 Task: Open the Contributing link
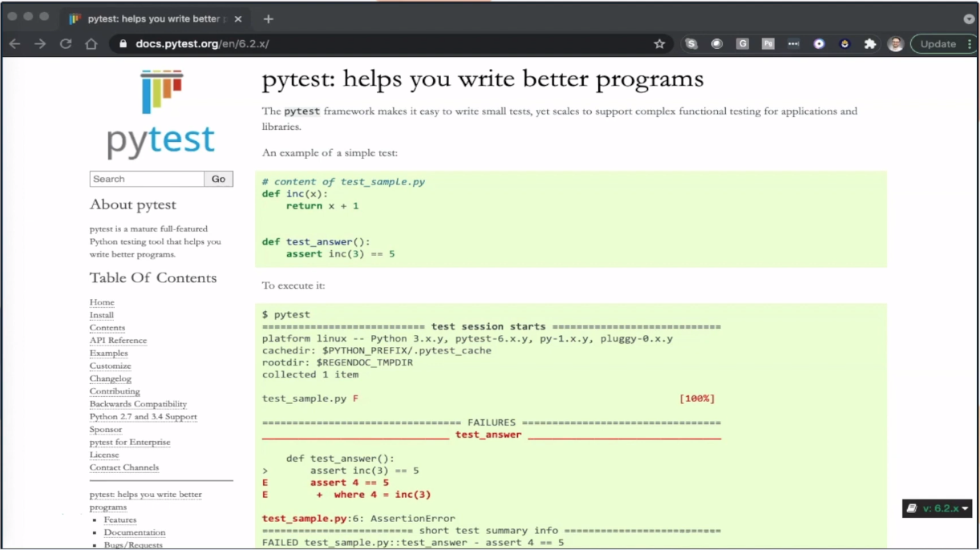115,391
